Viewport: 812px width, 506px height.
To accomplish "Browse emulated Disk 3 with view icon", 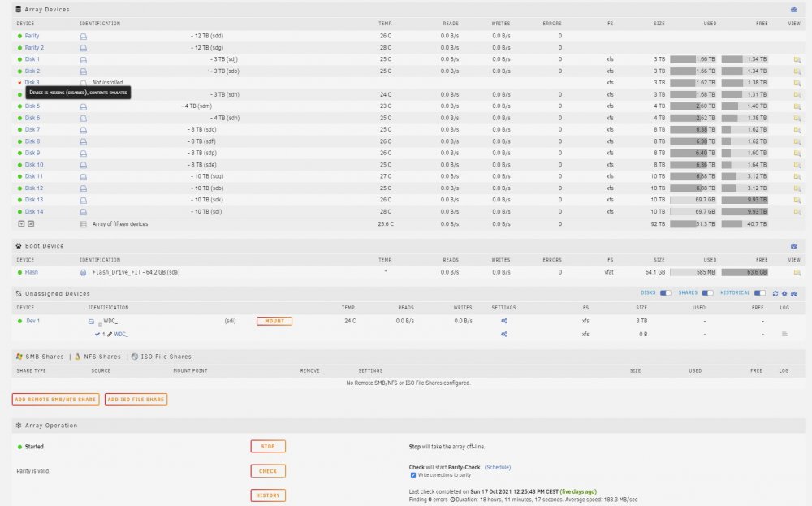I will pyautogui.click(x=797, y=83).
